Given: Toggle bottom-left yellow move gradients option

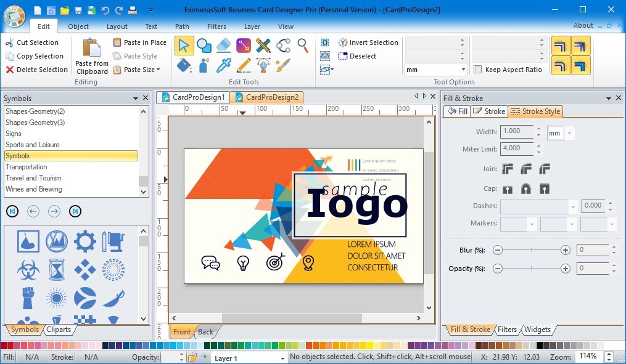Looking at the screenshot, I should (561, 65).
